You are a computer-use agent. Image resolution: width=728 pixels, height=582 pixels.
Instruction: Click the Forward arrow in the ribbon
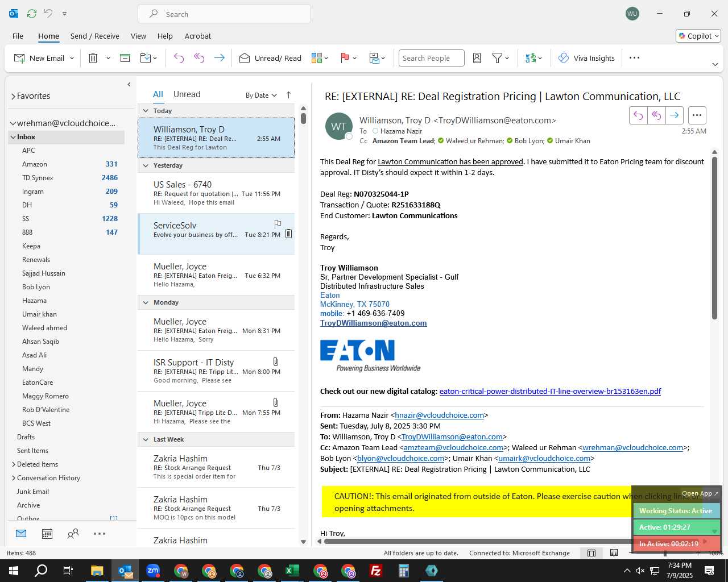click(x=219, y=58)
